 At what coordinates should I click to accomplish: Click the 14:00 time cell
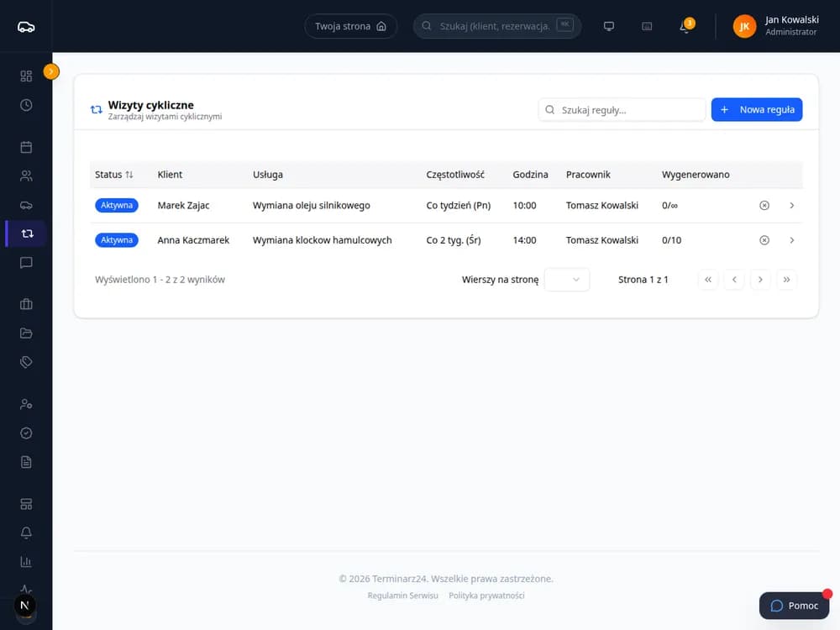[x=524, y=240]
